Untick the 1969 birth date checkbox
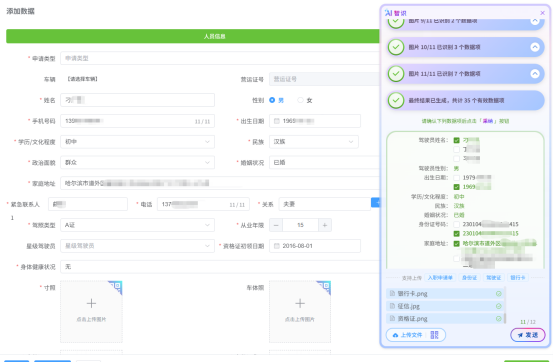The height and width of the screenshot is (363, 553). pos(456,187)
